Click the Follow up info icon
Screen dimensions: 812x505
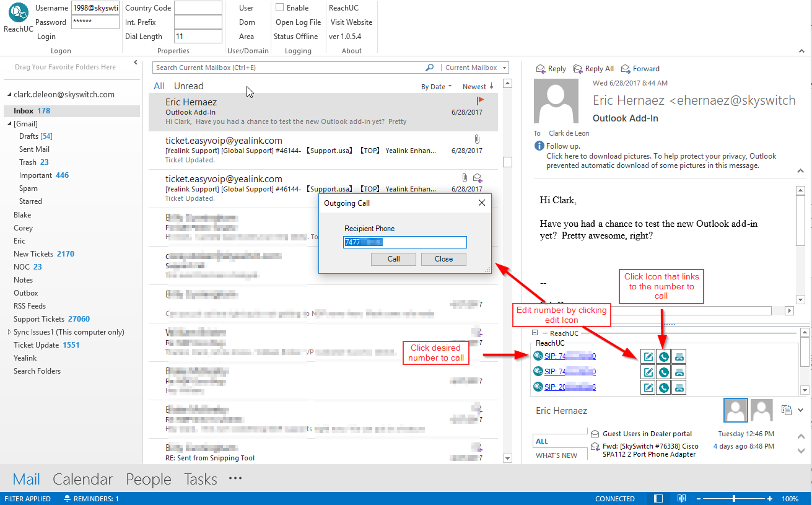(539, 146)
